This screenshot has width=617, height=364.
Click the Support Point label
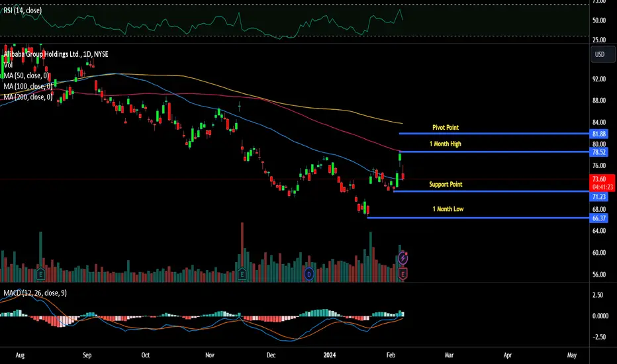(x=446, y=184)
